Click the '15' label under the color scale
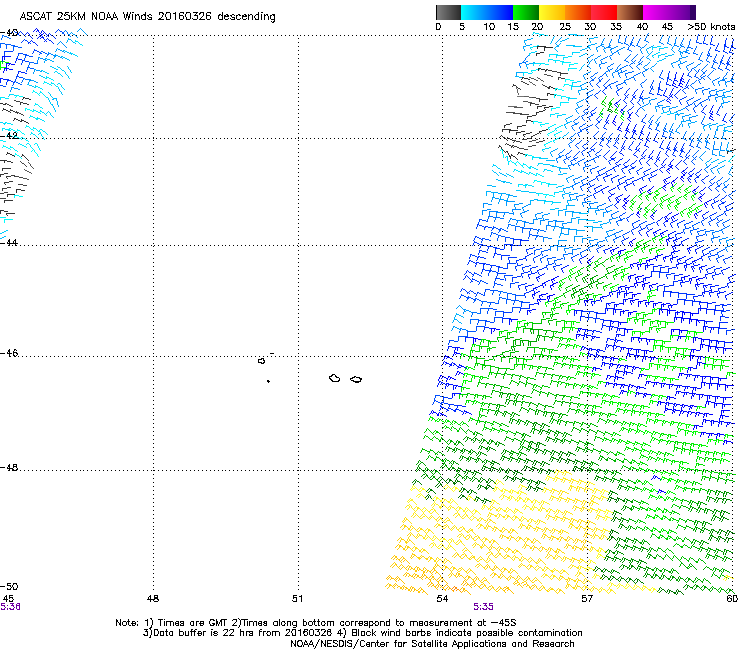Image resolution: width=740 pixels, height=650 pixels. (513, 27)
